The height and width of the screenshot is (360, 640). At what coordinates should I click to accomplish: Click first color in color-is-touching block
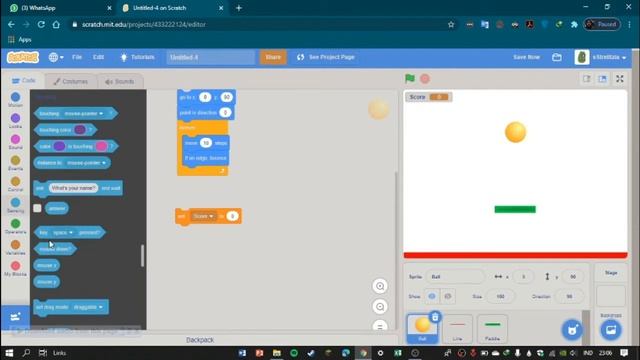[59, 146]
